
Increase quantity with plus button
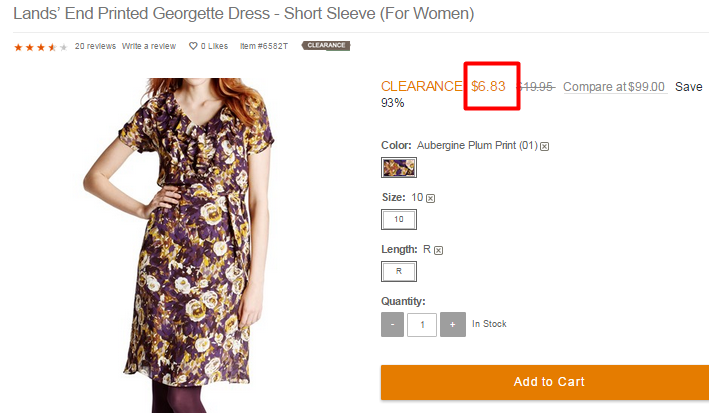pos(453,324)
